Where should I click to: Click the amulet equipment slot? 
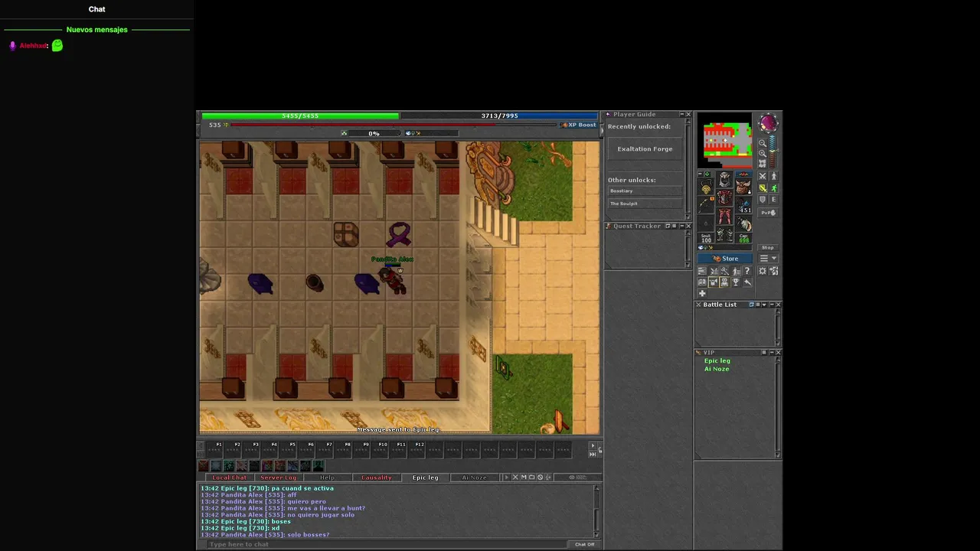point(706,187)
